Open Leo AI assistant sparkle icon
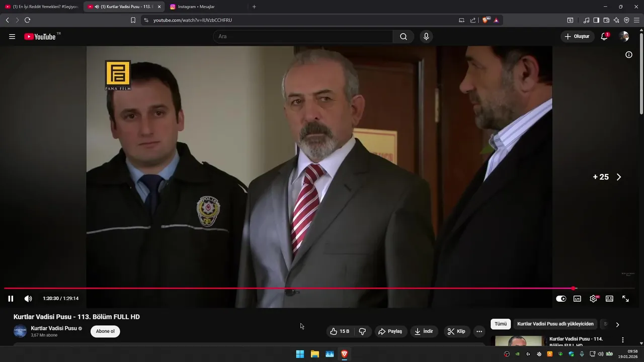This screenshot has width=644, height=362. (616, 20)
